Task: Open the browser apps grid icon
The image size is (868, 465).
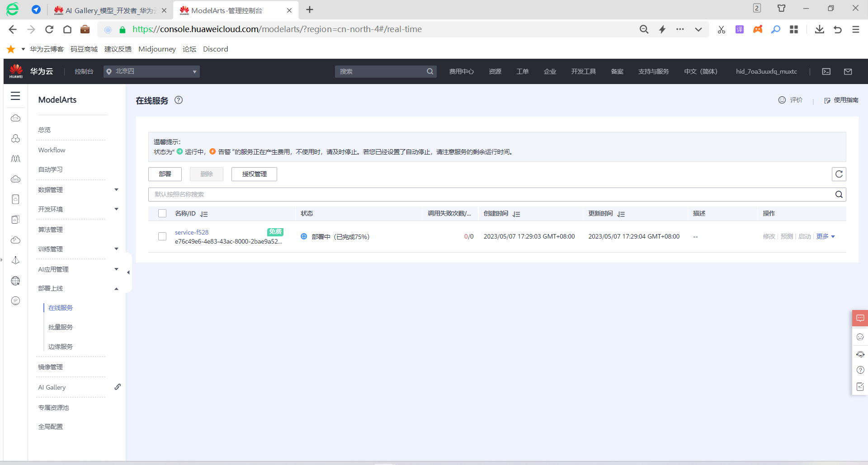Action: [794, 29]
